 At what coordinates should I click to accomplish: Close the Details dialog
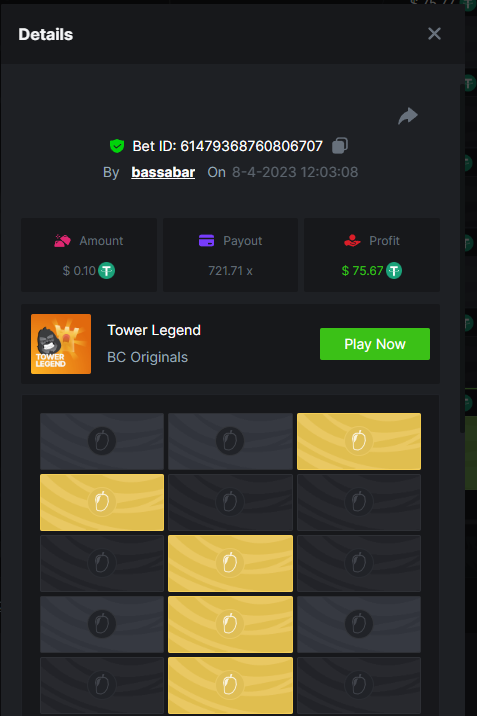434,33
